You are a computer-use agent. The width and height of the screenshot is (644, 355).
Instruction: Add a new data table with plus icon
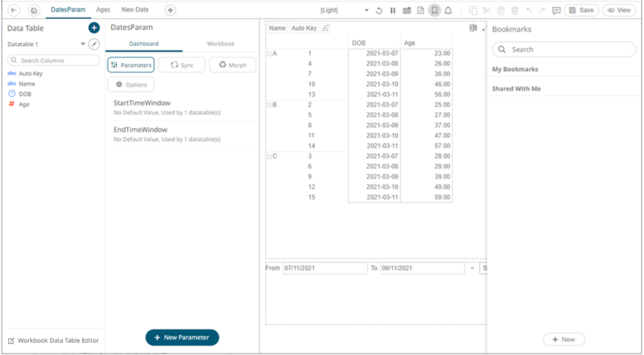[94, 28]
